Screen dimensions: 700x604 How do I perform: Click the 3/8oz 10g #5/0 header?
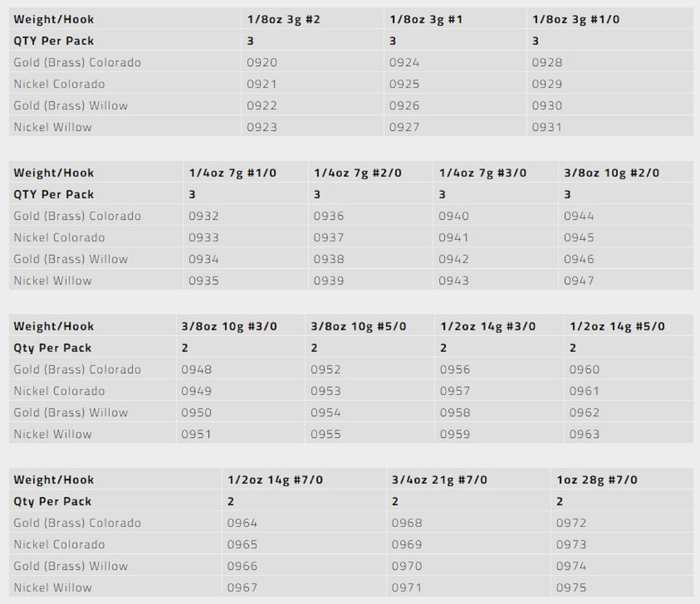(x=358, y=326)
